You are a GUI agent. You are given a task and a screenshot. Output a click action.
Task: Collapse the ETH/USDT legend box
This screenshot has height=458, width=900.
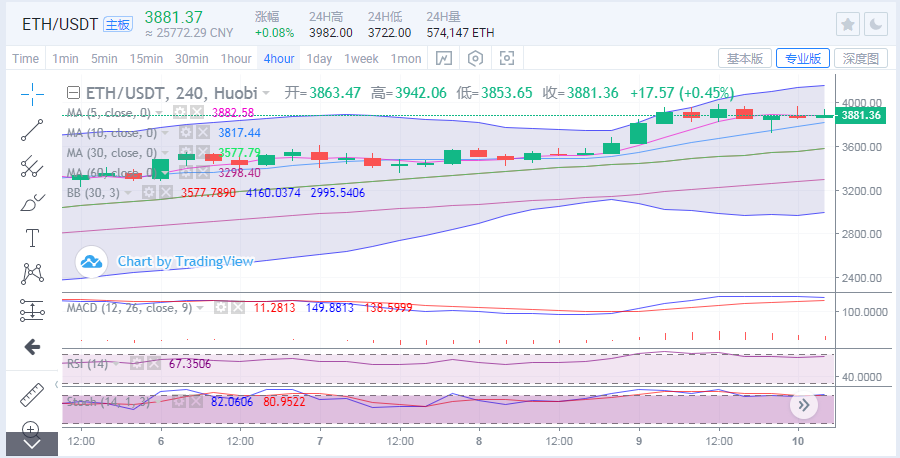(72, 91)
